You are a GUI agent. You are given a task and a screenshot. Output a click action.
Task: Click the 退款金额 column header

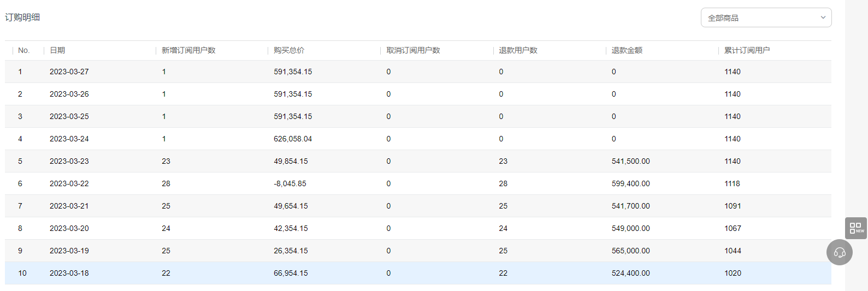coord(627,50)
